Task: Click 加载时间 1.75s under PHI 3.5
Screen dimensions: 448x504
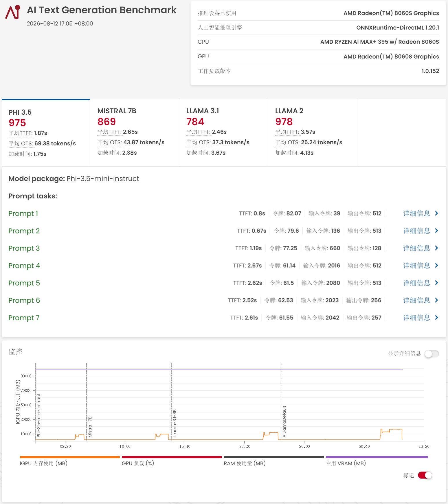Action: click(27, 154)
